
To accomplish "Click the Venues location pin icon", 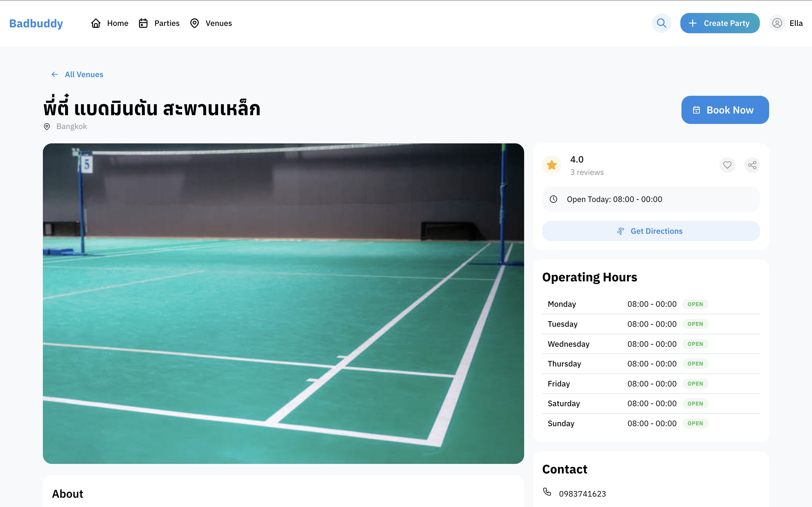I will (194, 23).
